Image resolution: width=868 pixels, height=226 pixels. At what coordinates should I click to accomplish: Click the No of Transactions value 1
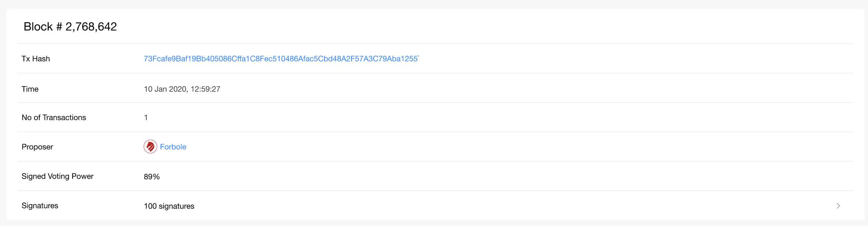(145, 117)
